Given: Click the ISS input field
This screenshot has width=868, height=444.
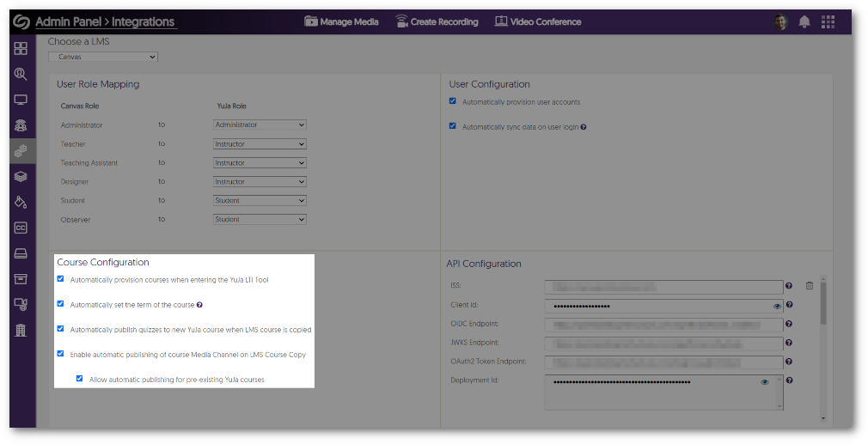Looking at the screenshot, I should (663, 287).
